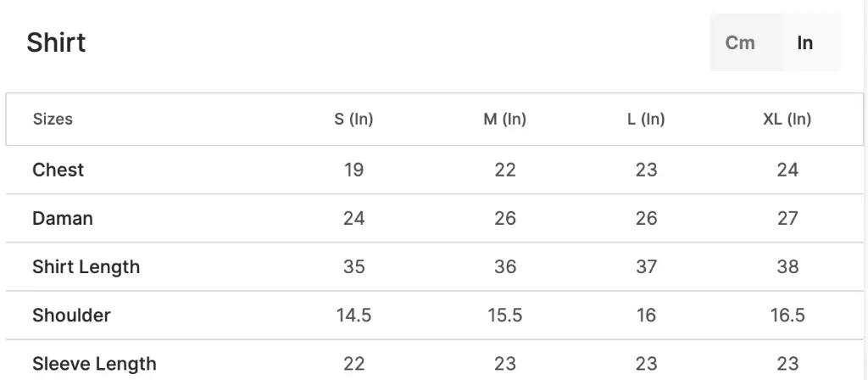Select the Sleeve Length row label
Viewport: 868px width, 380px height.
95,364
